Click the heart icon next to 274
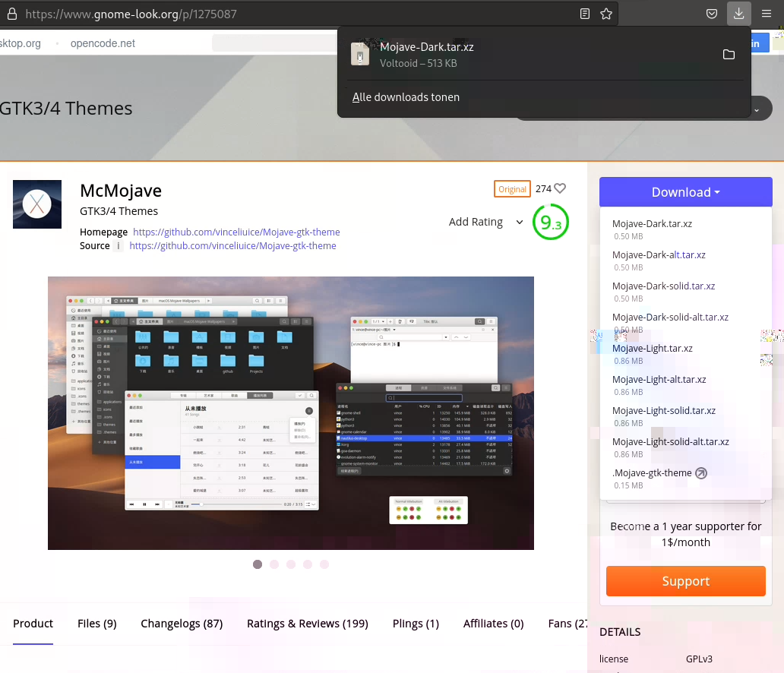 tap(560, 188)
